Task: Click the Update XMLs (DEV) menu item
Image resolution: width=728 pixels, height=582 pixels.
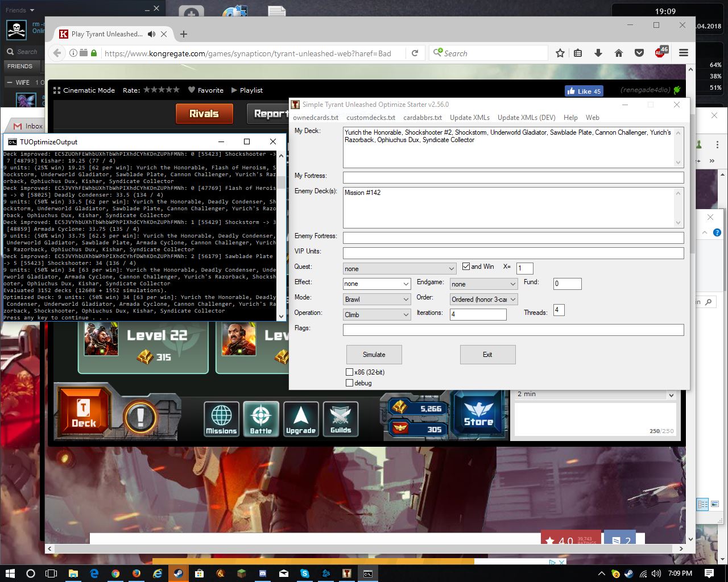Action: point(527,118)
